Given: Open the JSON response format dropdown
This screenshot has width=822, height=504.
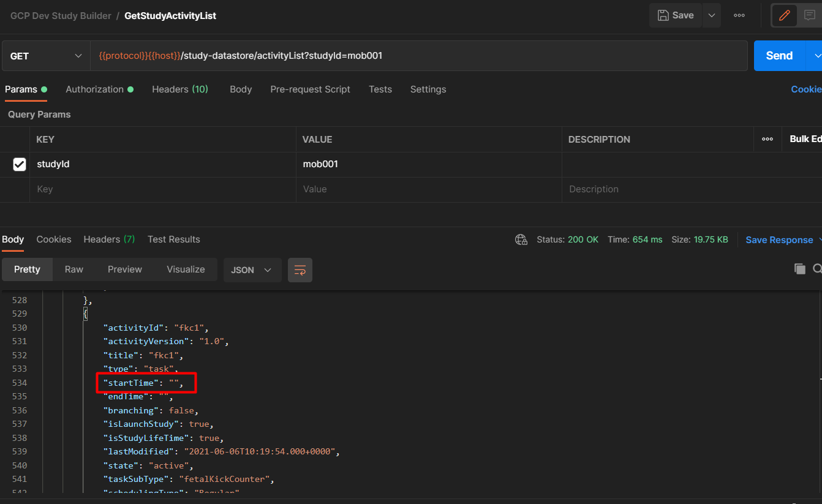Looking at the screenshot, I should [x=252, y=269].
